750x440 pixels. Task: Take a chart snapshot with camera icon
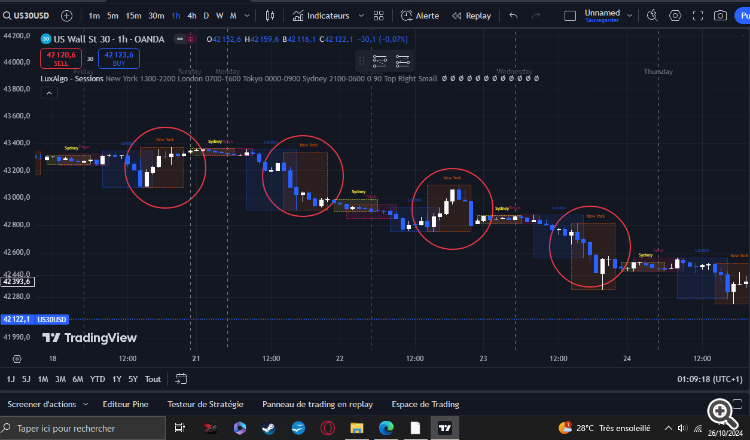720,16
